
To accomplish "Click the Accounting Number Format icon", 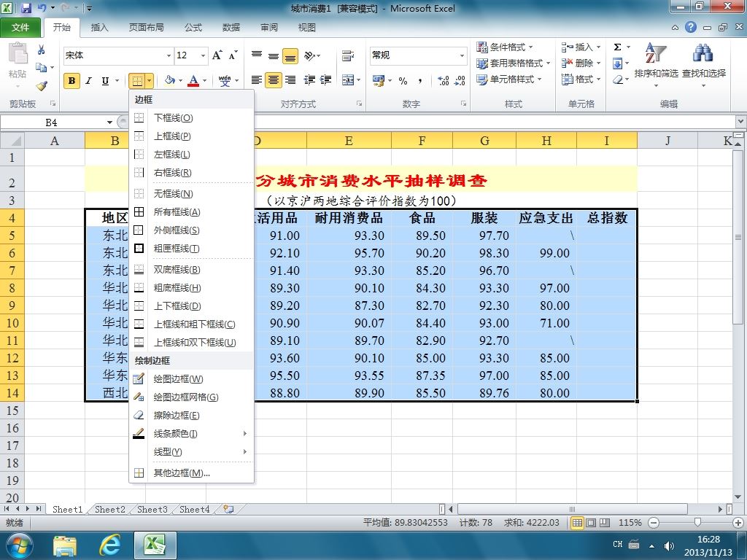I will pos(379,81).
